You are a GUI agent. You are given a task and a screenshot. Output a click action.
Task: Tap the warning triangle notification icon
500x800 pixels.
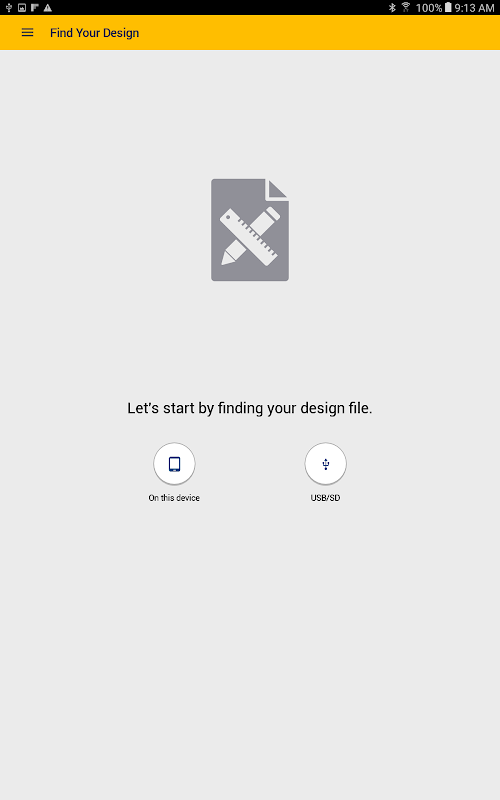[x=47, y=8]
